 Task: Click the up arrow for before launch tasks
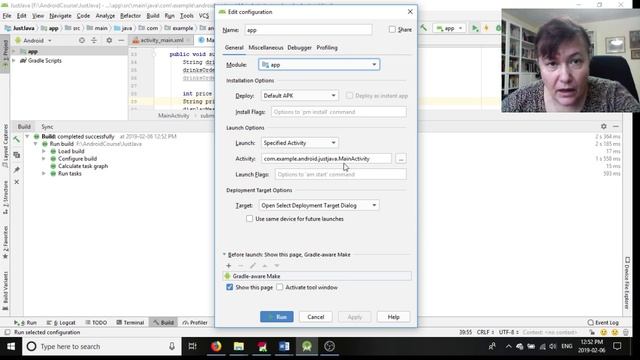pyautogui.click(x=264, y=266)
